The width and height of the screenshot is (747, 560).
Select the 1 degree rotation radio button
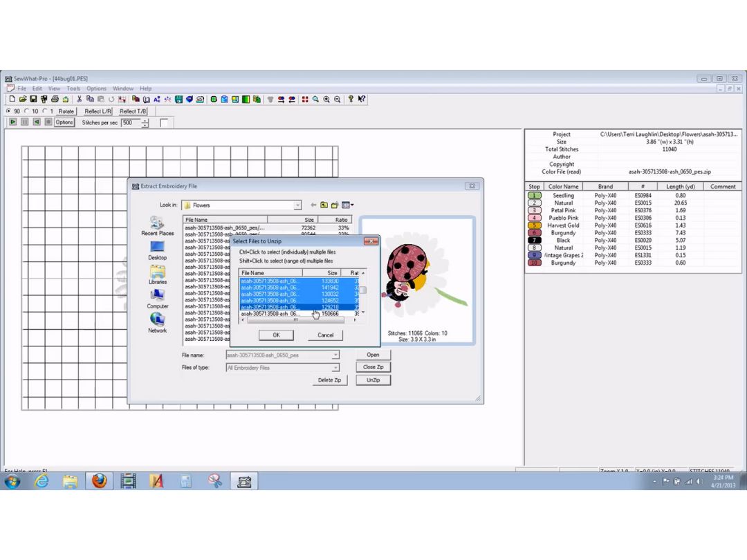[x=45, y=111]
